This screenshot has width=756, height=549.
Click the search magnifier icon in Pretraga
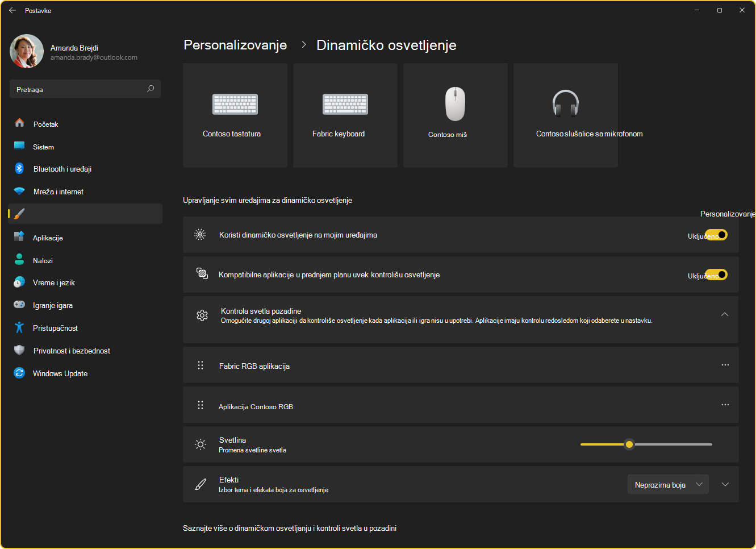click(151, 89)
